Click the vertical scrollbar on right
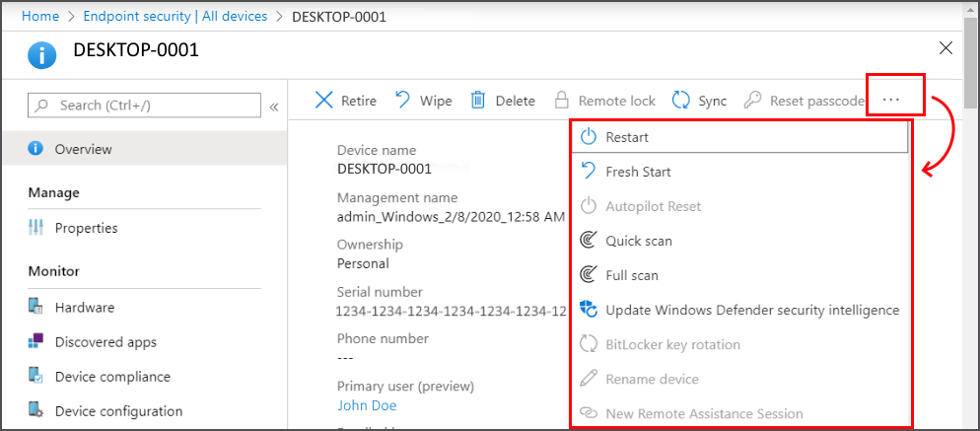 pos(971,62)
